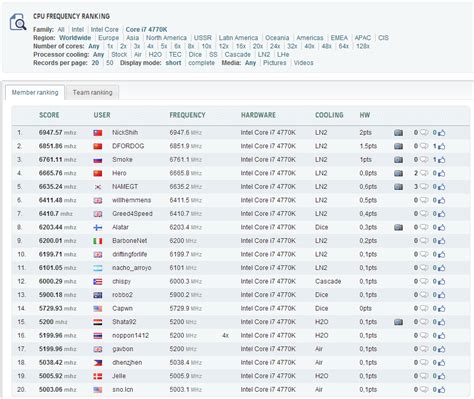
Task: Open the comment bubble in NAMEGT's row
Action: (x=424, y=187)
